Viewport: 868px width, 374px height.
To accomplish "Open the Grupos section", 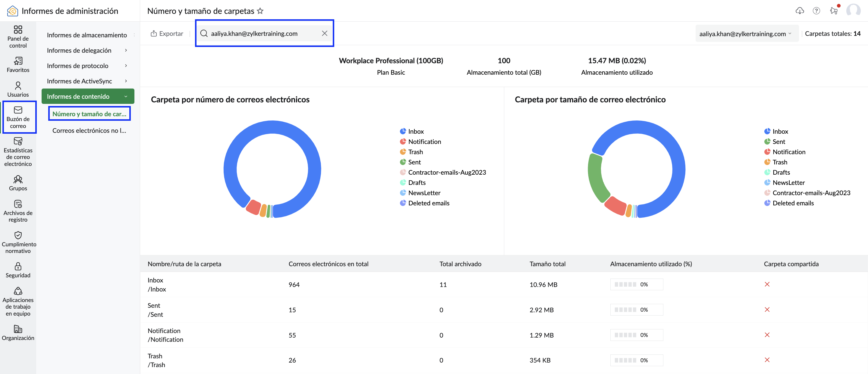I will (x=18, y=183).
